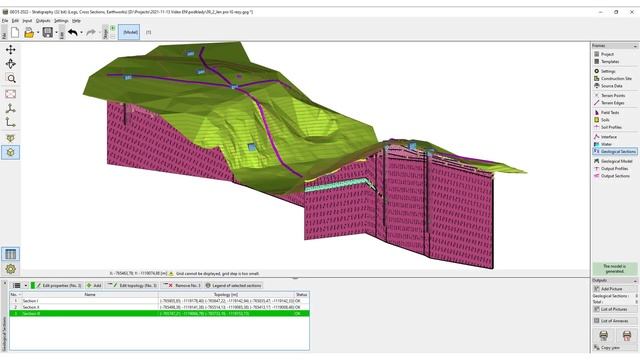
Task: Open the Input menu
Action: (27, 20)
